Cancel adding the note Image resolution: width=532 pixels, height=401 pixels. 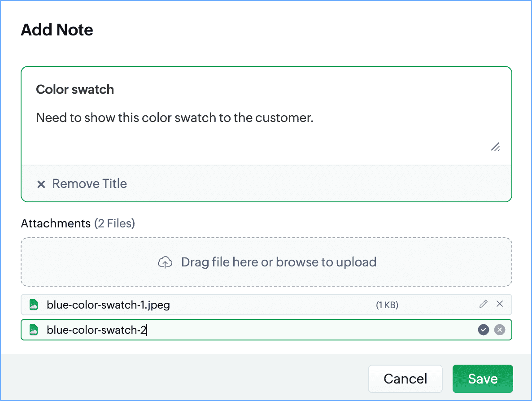point(405,379)
